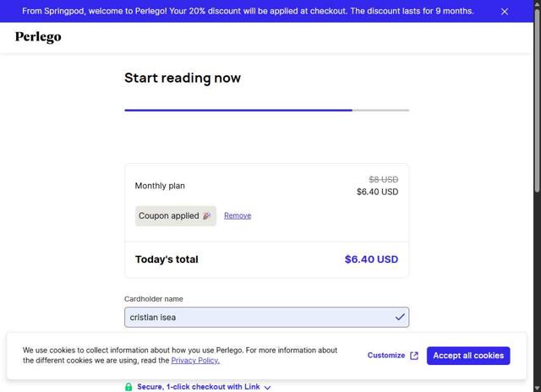Click the Today's total $6.40 USD amount
The height and width of the screenshot is (392, 541).
[371, 259]
